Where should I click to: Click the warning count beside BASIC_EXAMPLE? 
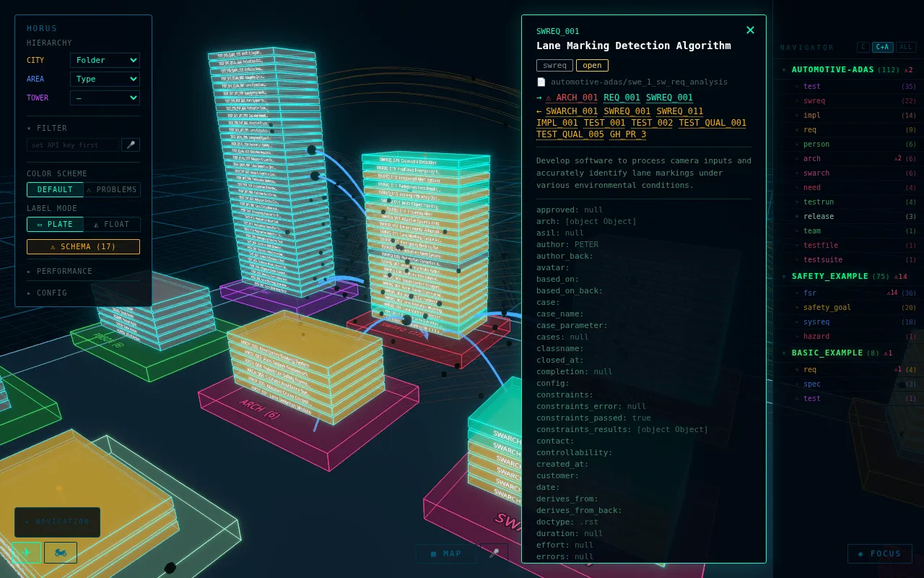pyautogui.click(x=888, y=353)
